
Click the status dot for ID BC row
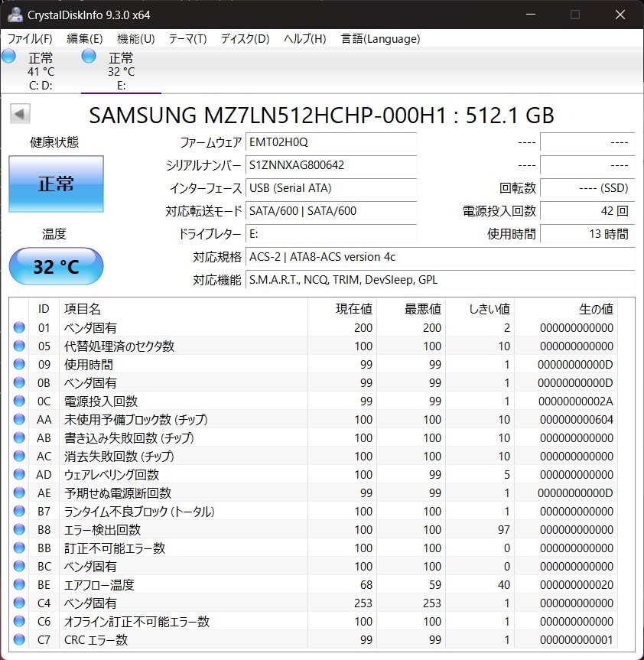tap(19, 566)
